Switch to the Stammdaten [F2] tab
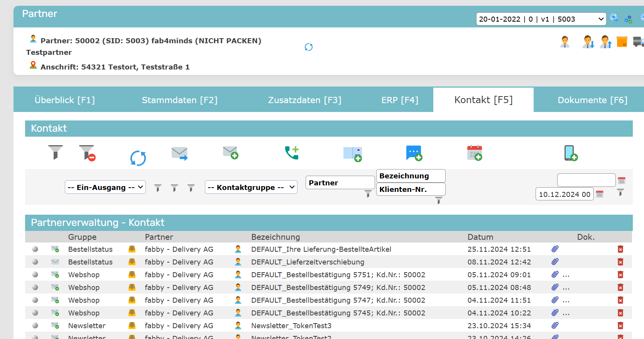Image resolution: width=644 pixels, height=339 pixels. pos(179,100)
